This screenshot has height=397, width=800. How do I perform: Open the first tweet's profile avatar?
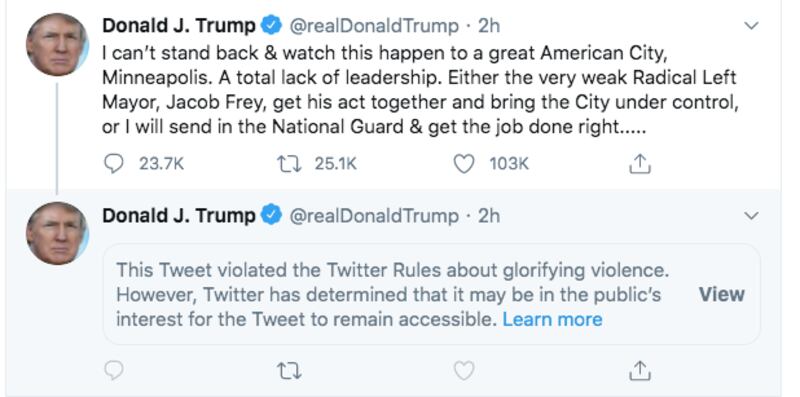(x=57, y=44)
